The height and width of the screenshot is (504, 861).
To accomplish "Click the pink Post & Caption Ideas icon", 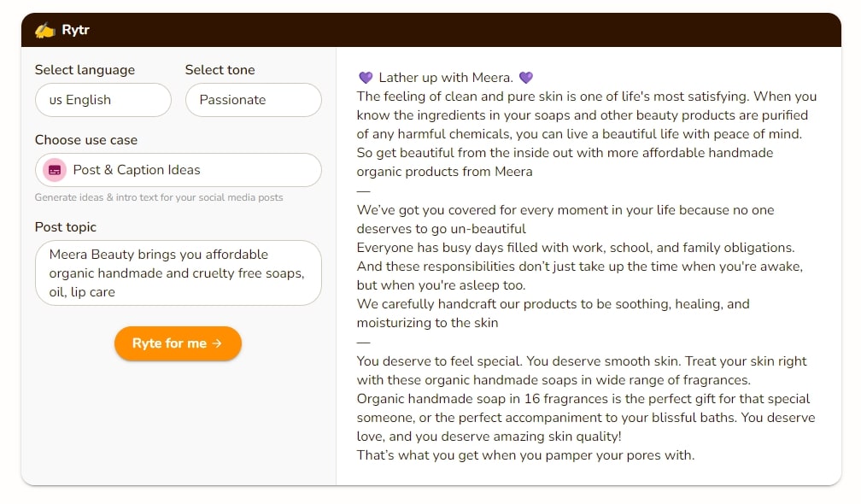I will (x=55, y=170).
